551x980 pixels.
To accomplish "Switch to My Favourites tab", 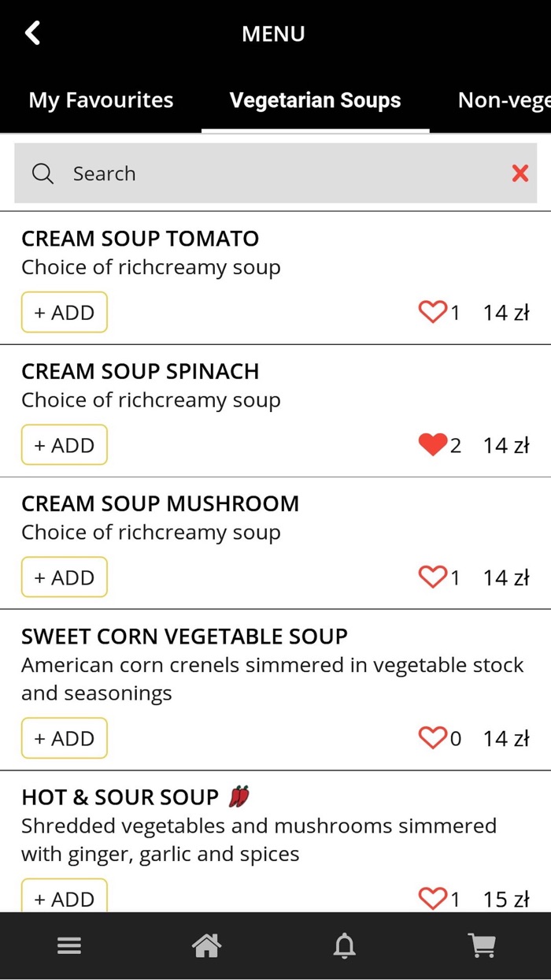I will 101,101.
